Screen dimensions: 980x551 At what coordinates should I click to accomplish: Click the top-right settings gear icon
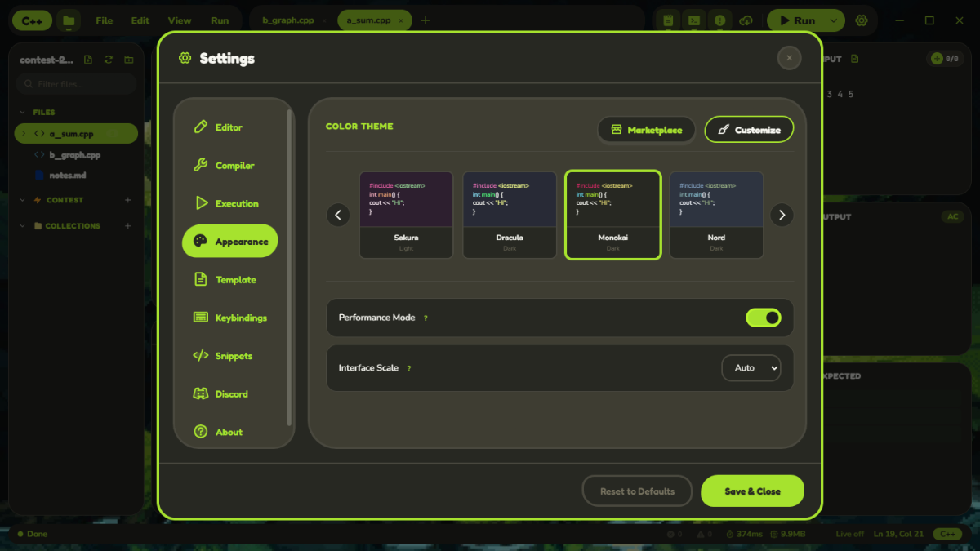(x=862, y=20)
